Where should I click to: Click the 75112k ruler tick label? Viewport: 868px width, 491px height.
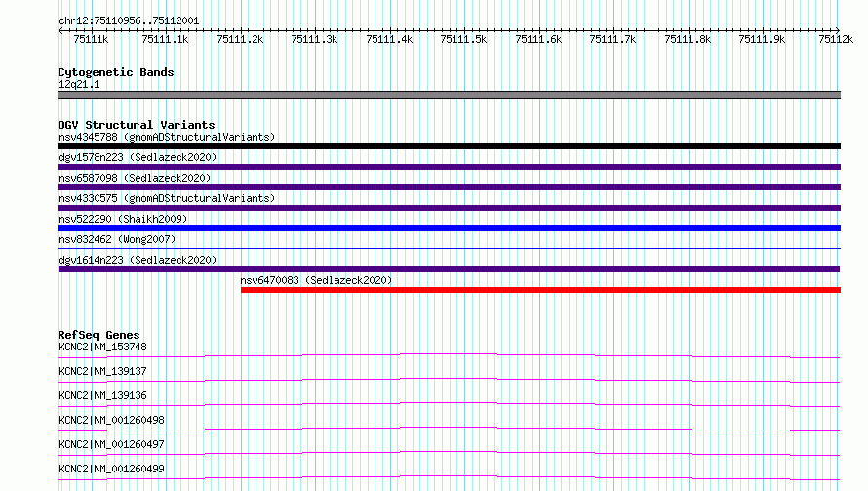click(836, 39)
